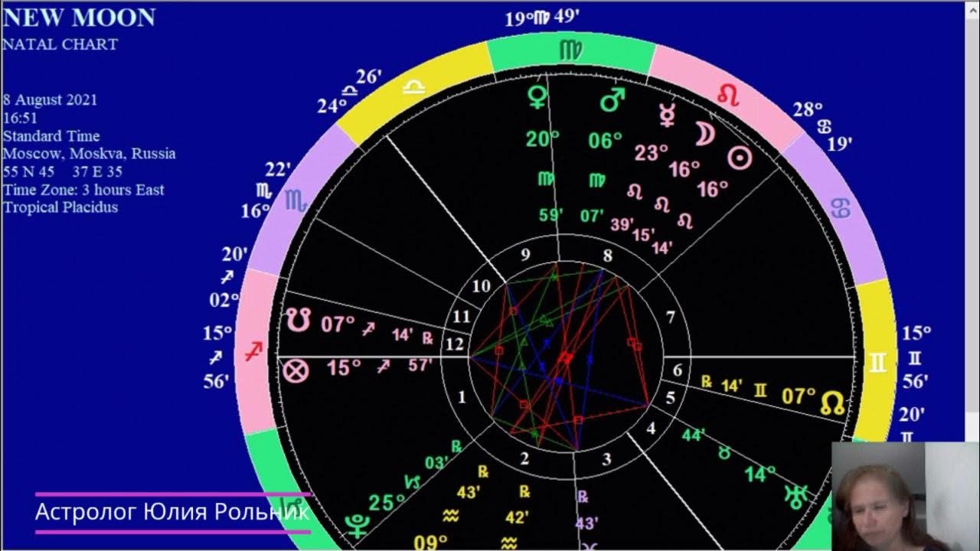The height and width of the screenshot is (551, 980).
Task: Select the pink Mercury glyph
Action: pos(668,115)
